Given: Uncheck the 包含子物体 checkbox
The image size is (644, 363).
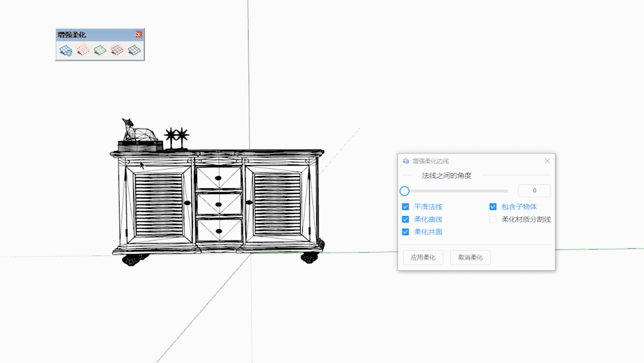Looking at the screenshot, I should click(x=493, y=207).
